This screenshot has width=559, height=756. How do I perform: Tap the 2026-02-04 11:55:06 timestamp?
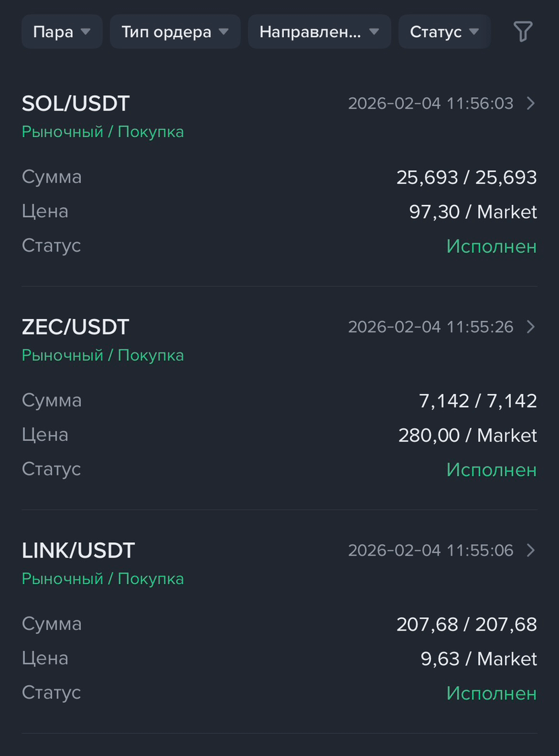(431, 550)
